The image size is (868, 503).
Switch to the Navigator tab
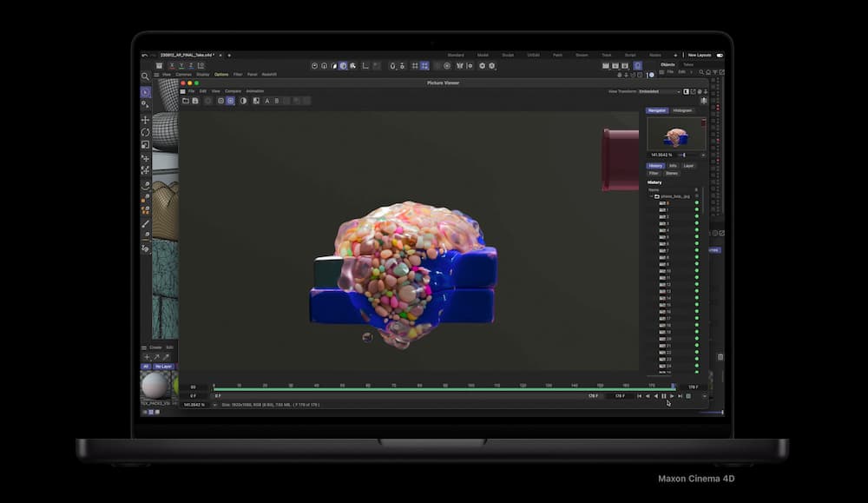657,111
